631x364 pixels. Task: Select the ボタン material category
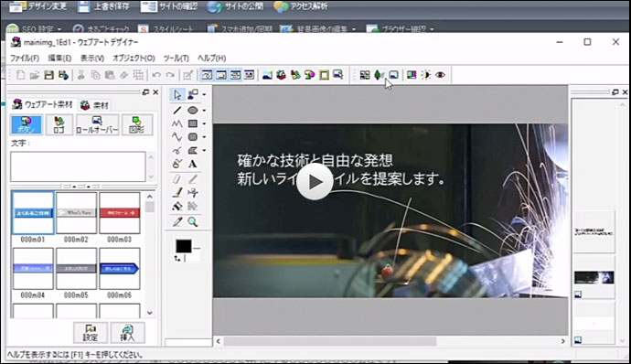[27, 124]
